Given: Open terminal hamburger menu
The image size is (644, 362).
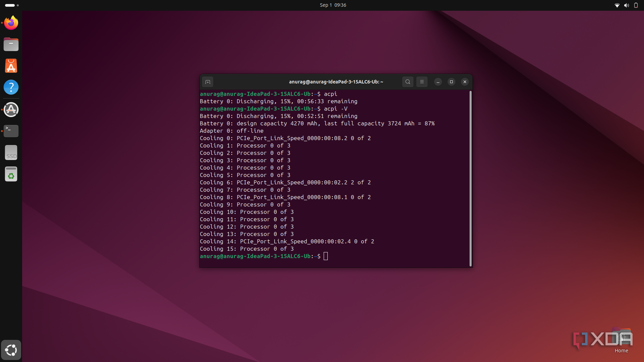Looking at the screenshot, I should click(422, 82).
